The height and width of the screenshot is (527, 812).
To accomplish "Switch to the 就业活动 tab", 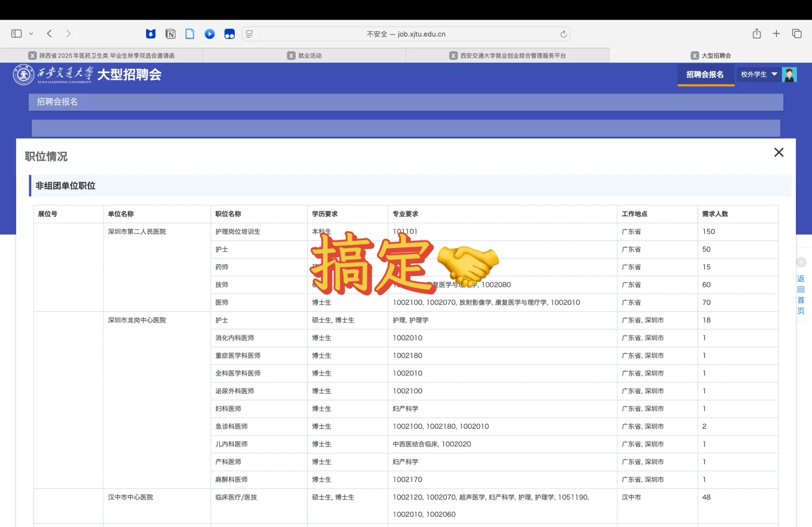I will point(304,56).
